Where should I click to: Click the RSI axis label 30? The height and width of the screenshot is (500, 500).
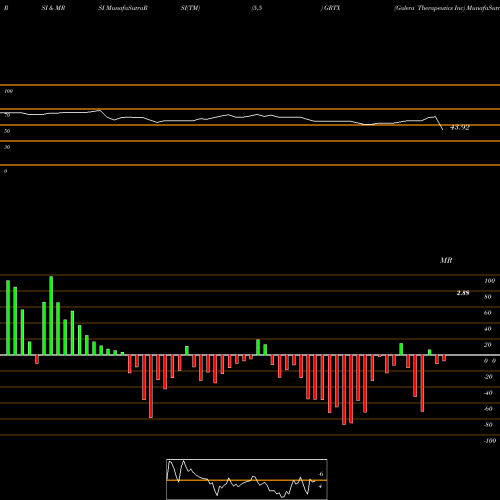(x=7, y=147)
